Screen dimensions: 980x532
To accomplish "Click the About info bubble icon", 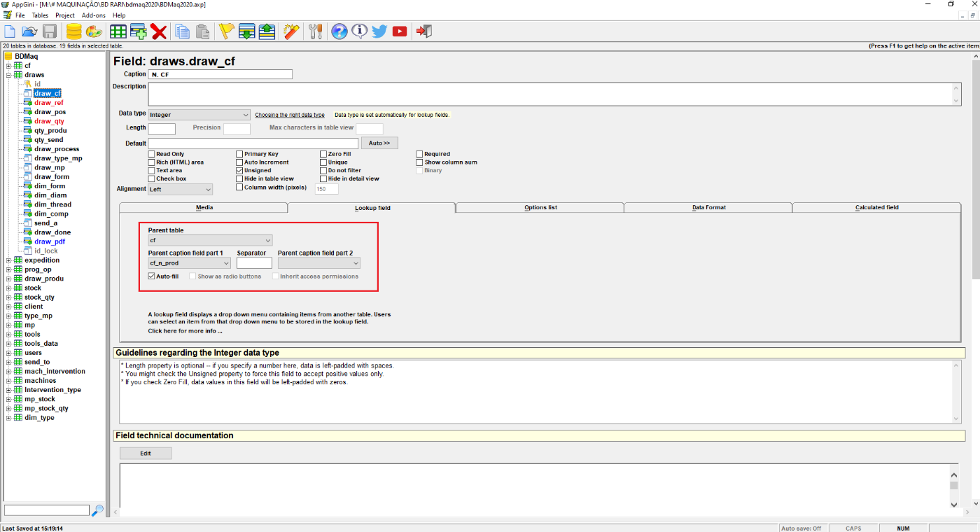I will (x=359, y=31).
